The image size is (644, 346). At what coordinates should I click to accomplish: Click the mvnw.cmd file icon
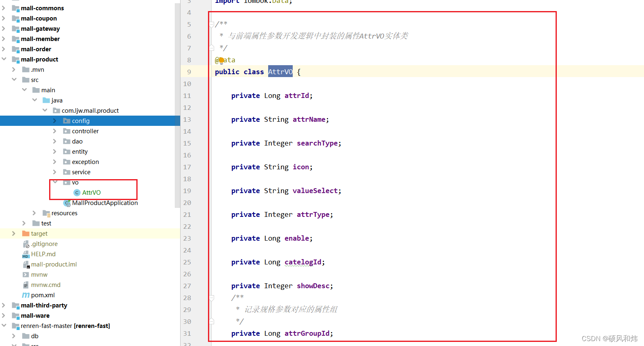(x=26, y=285)
